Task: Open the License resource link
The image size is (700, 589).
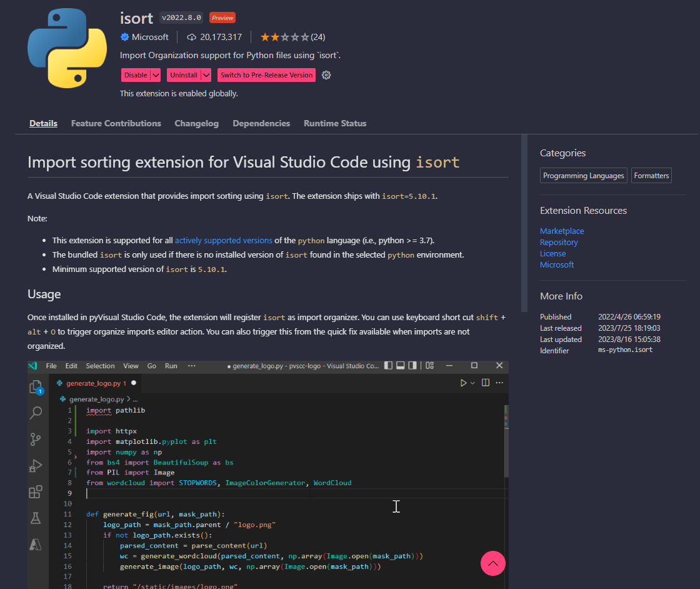Action: [x=552, y=253]
